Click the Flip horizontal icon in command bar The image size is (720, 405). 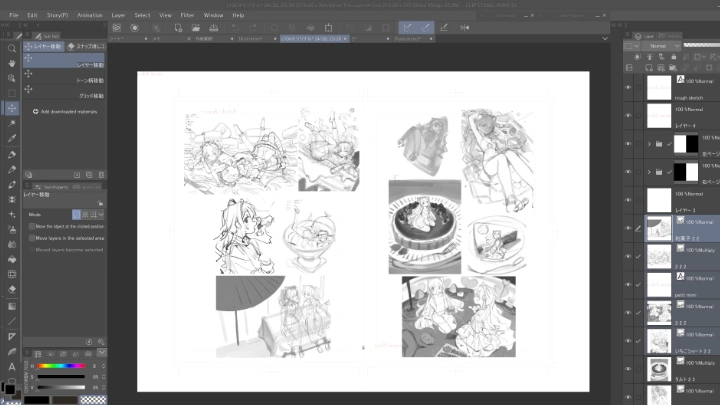(x=465, y=28)
